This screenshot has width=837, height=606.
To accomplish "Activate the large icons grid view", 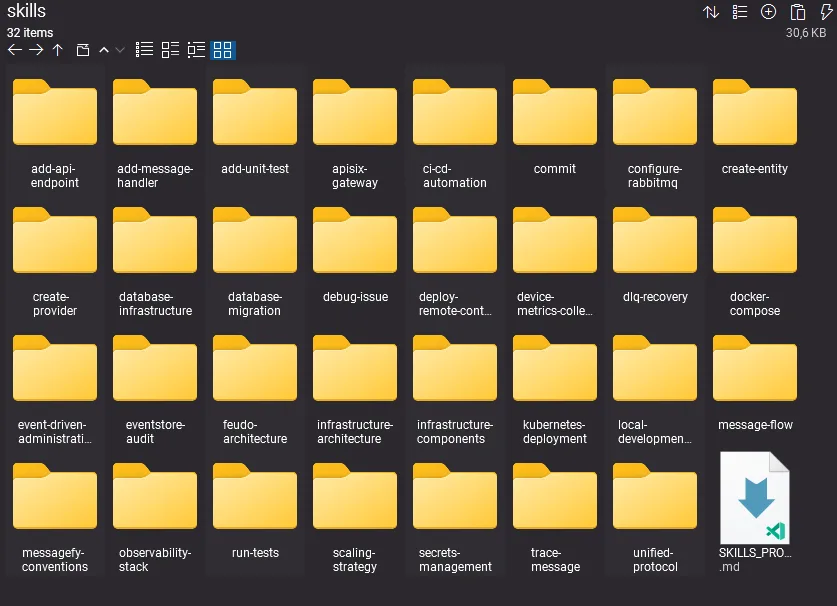I will [x=223, y=49].
